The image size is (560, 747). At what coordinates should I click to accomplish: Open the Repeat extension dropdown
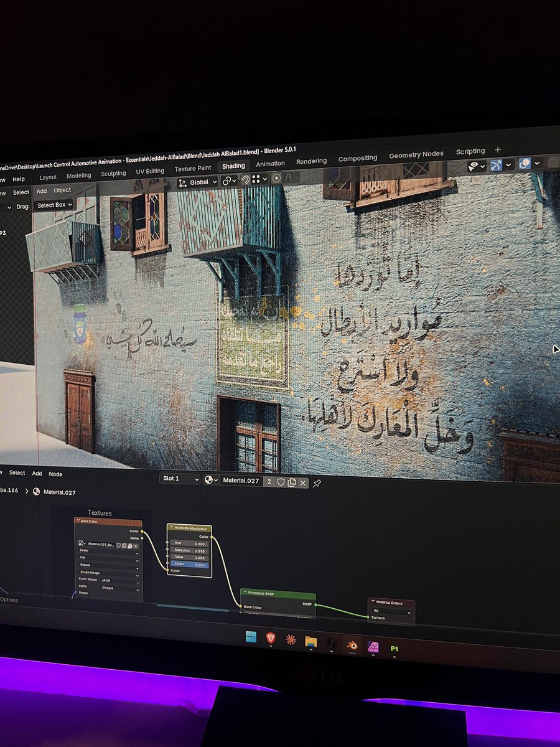click(108, 565)
